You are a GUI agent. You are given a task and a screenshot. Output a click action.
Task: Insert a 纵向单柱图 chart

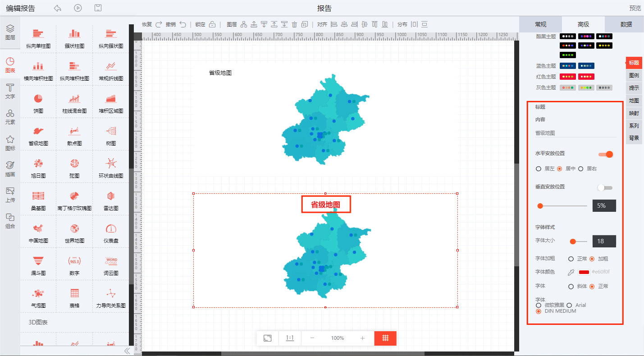coord(38,39)
